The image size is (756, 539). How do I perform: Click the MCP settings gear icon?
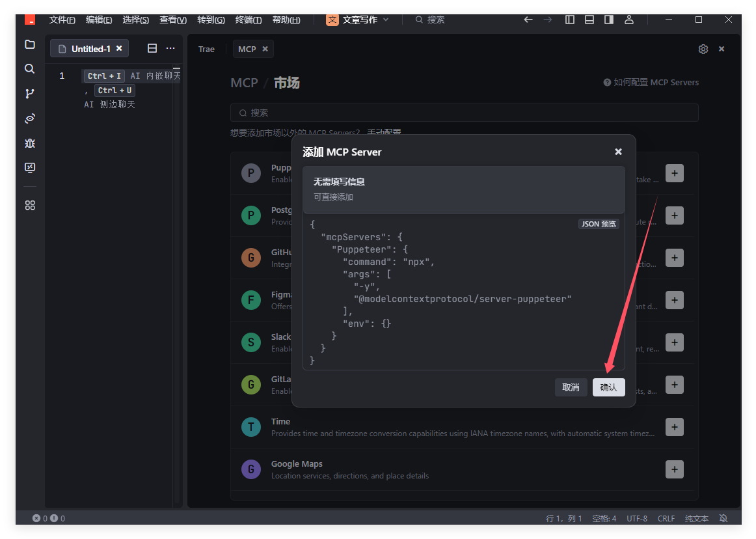tap(703, 49)
